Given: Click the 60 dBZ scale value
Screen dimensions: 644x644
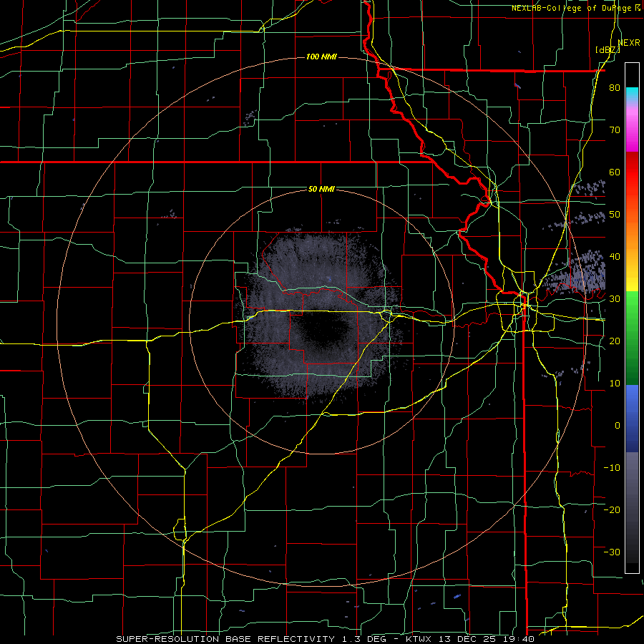Looking at the screenshot, I should tap(615, 172).
